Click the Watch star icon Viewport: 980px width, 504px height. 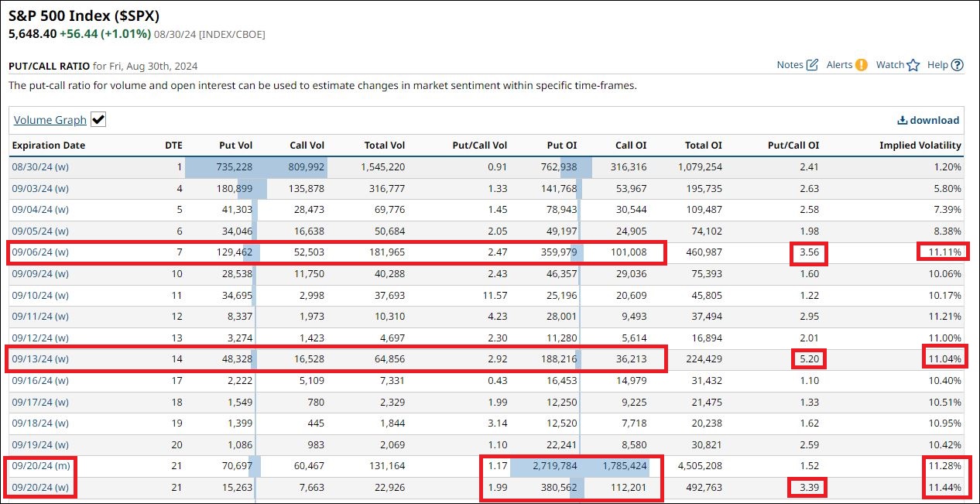[x=913, y=65]
